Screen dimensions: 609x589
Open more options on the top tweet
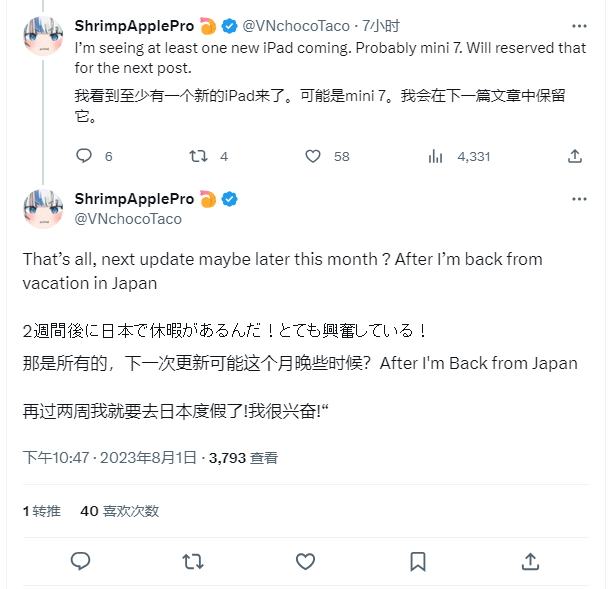tap(579, 26)
